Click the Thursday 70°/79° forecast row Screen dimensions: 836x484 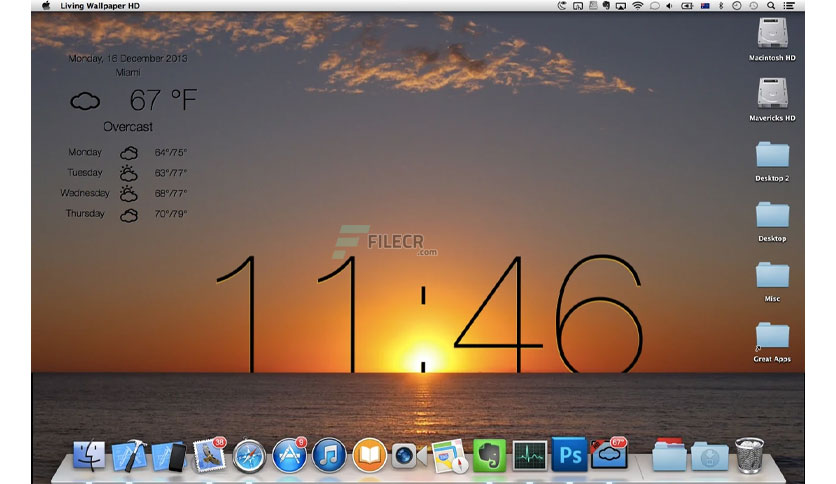pyautogui.click(x=126, y=214)
